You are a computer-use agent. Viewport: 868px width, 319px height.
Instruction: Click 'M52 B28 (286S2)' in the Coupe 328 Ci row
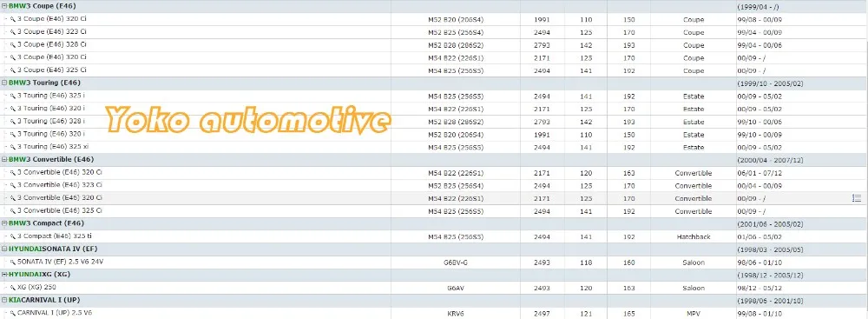tap(456, 45)
